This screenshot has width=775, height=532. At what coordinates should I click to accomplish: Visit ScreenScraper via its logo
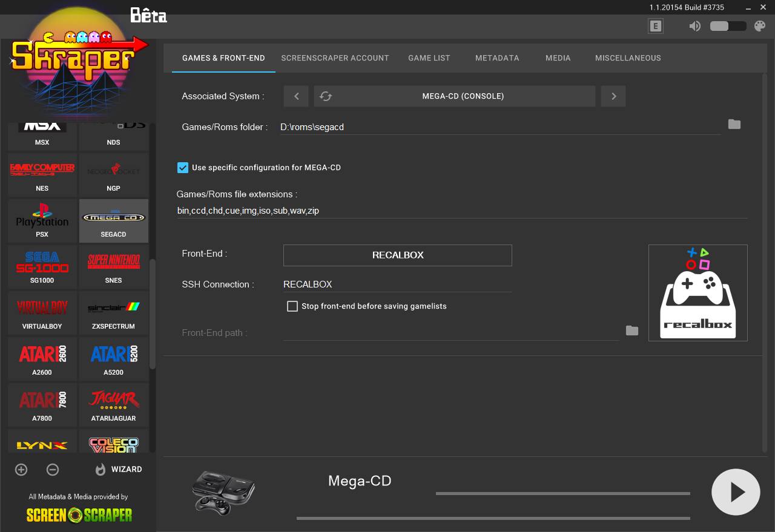79,514
